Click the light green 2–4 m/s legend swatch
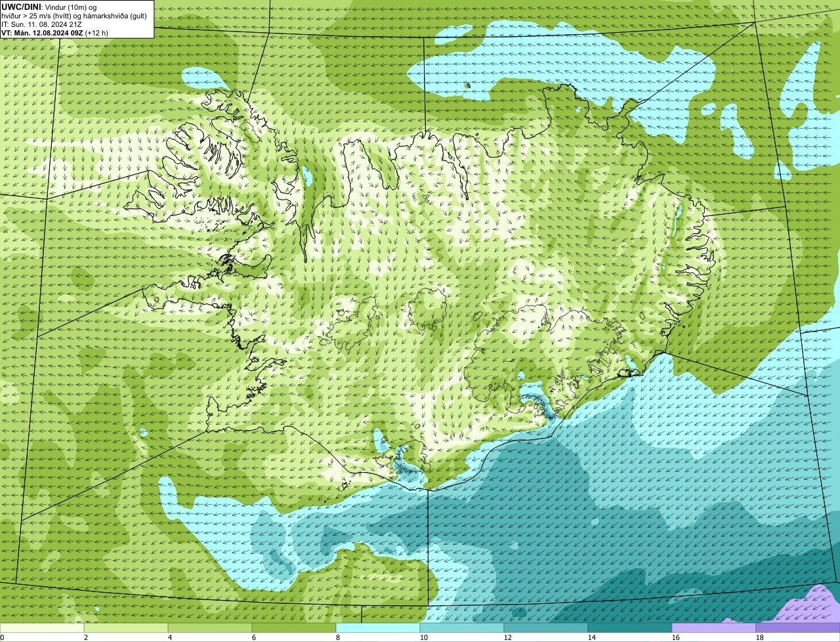 (126, 628)
